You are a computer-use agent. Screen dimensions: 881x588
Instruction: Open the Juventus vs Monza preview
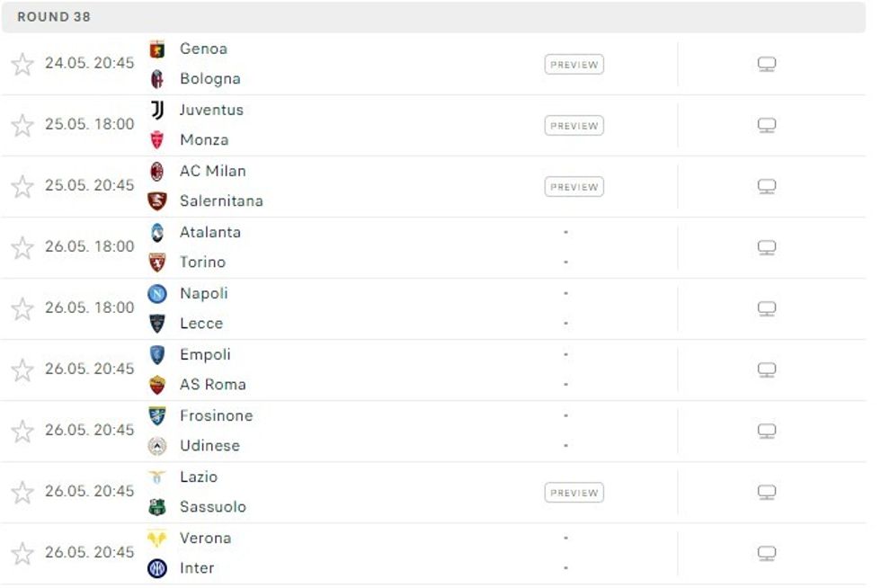click(574, 125)
